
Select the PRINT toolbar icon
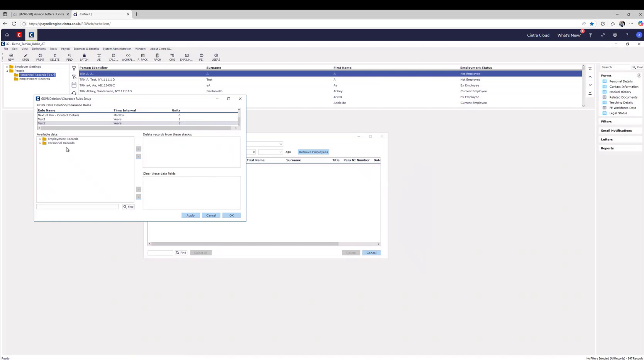(40, 57)
